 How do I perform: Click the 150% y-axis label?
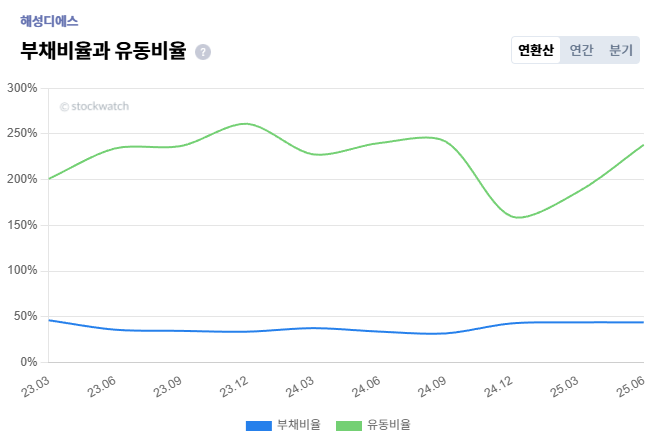pyautogui.click(x=22, y=225)
